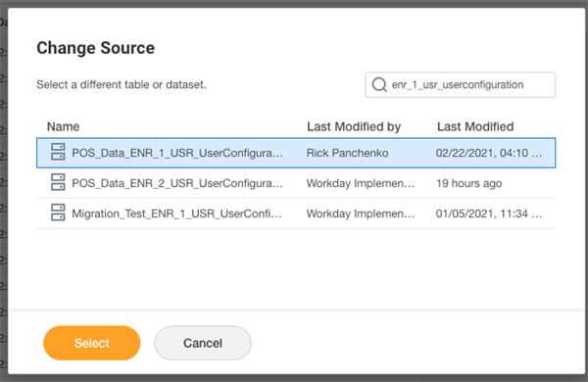Select POS_Data_ENR_1_USR_UserConfigura... row name

pyautogui.click(x=177, y=153)
